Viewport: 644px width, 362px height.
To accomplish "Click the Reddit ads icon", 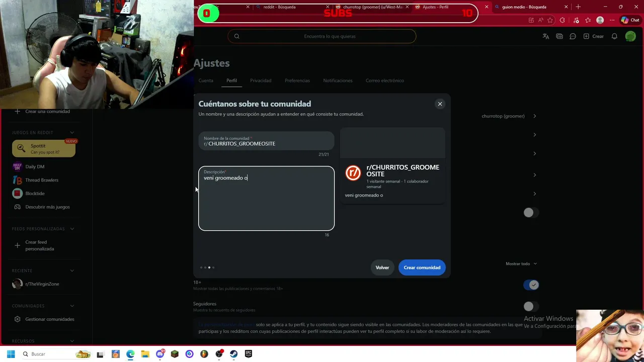I will [559, 36].
